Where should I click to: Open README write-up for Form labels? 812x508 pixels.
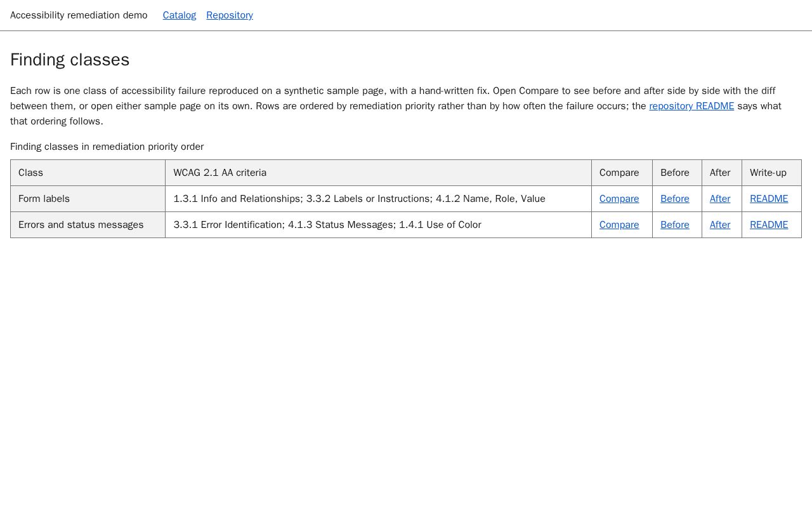[769, 199]
